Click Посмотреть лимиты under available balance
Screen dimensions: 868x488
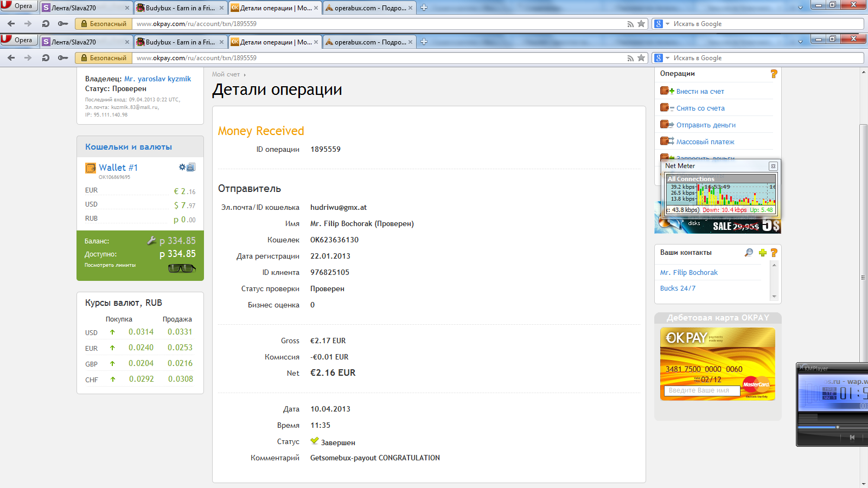(110, 265)
